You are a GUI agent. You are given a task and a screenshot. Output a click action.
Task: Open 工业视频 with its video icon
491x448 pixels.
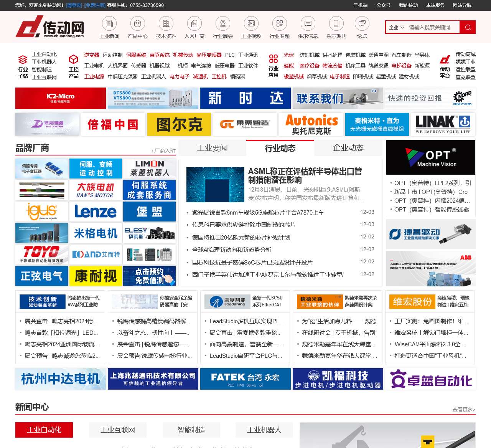251,24
